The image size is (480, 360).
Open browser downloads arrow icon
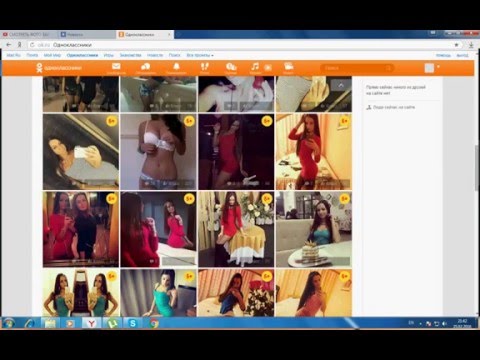click(x=471, y=45)
